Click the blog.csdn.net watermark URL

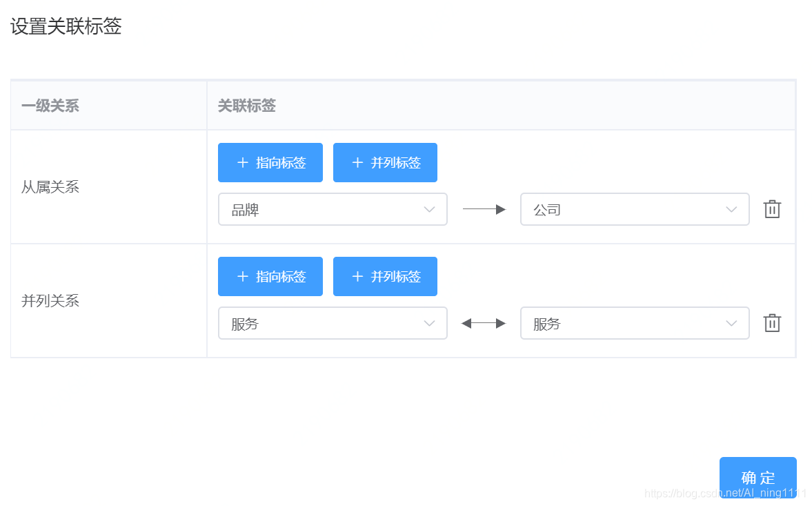coord(725,493)
